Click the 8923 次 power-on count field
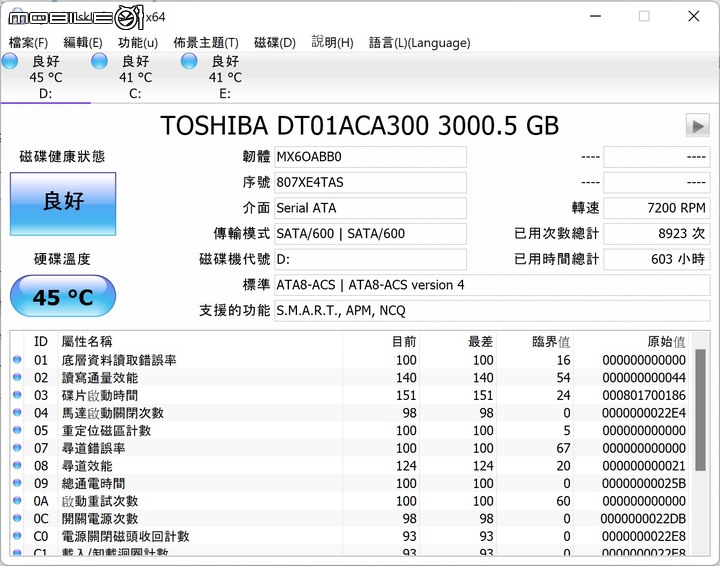Viewport: 720px width, 566px height. (657, 234)
